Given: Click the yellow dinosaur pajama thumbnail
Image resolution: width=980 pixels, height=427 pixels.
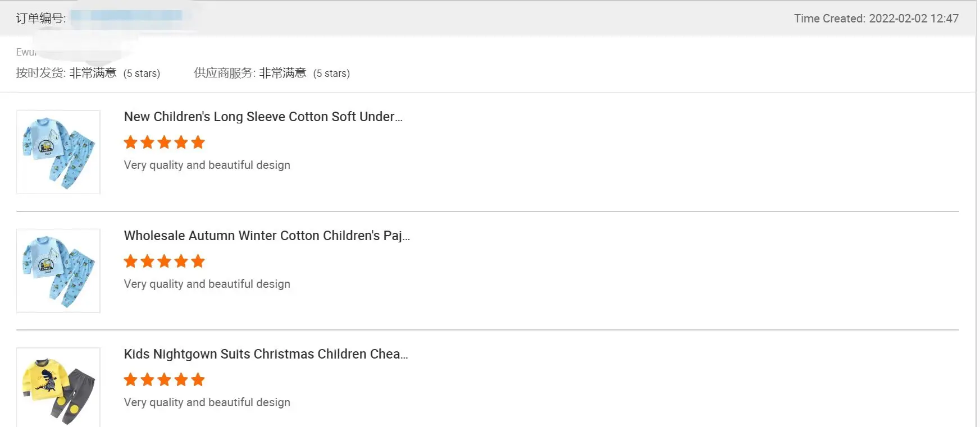Looking at the screenshot, I should click(x=58, y=388).
